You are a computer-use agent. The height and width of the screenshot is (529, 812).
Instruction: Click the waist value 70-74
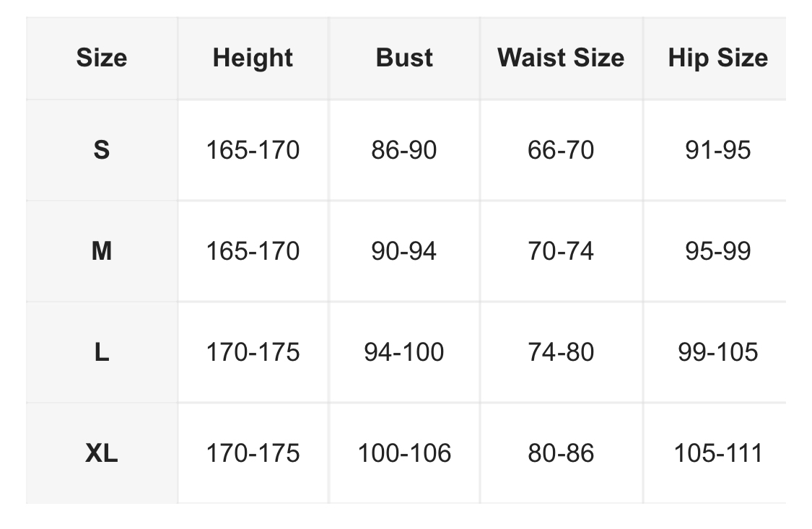(x=561, y=251)
